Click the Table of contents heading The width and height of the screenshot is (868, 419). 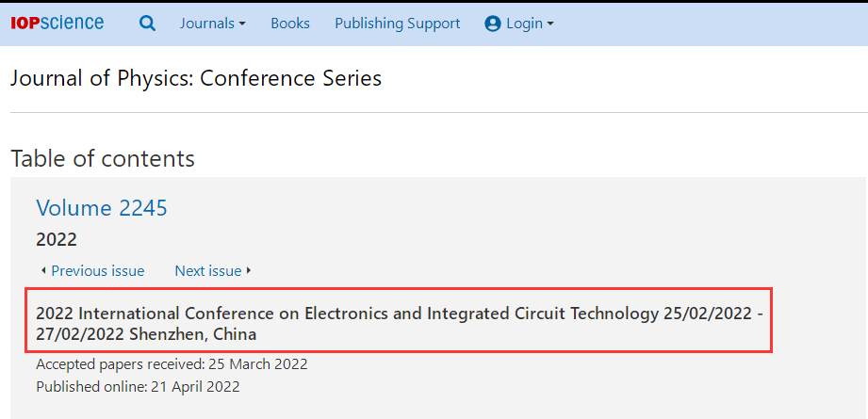point(103,158)
